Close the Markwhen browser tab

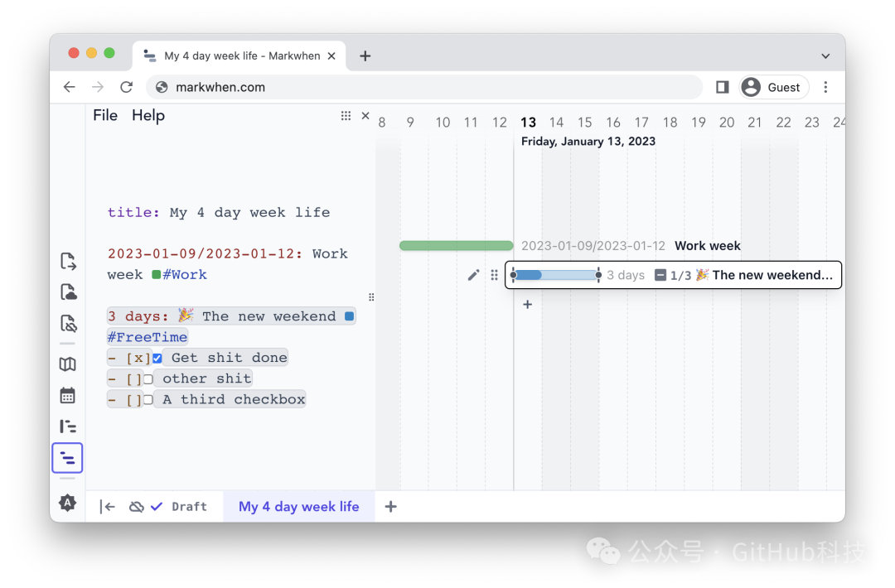tap(331, 55)
